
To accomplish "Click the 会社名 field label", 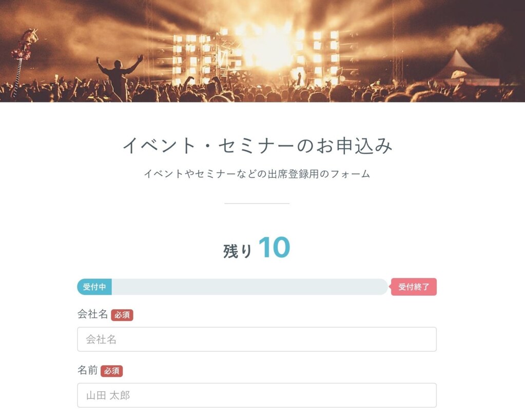I will tap(93, 314).
